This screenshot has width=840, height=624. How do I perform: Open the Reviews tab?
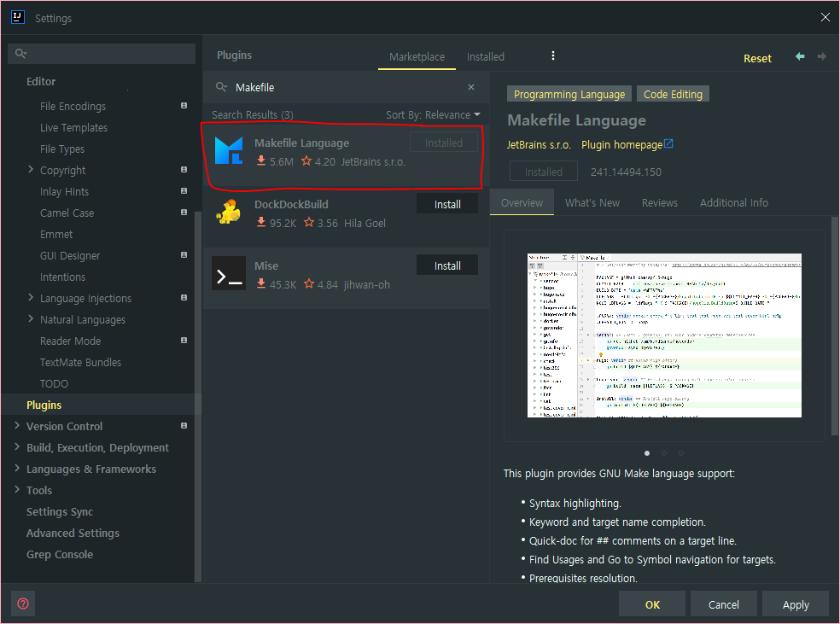pos(660,202)
